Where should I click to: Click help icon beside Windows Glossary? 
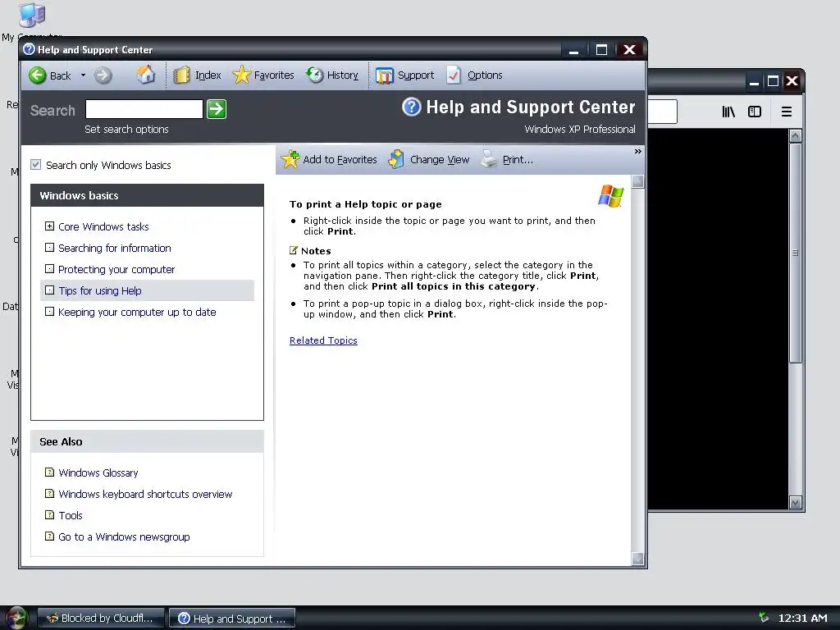tap(49, 472)
